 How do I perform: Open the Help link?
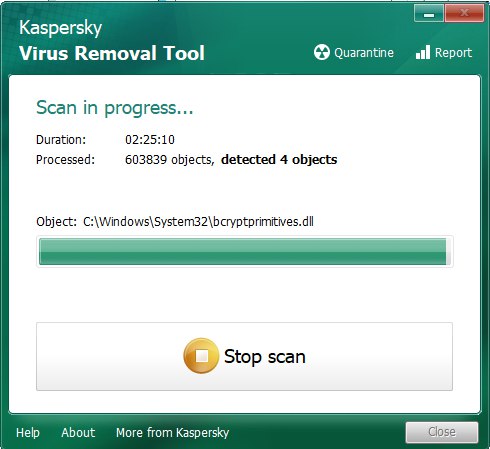pos(28,433)
